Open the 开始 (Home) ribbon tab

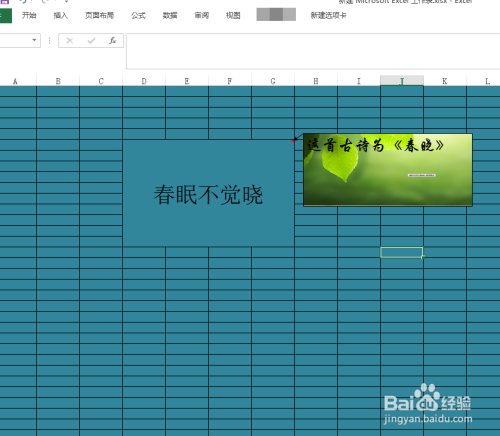29,15
